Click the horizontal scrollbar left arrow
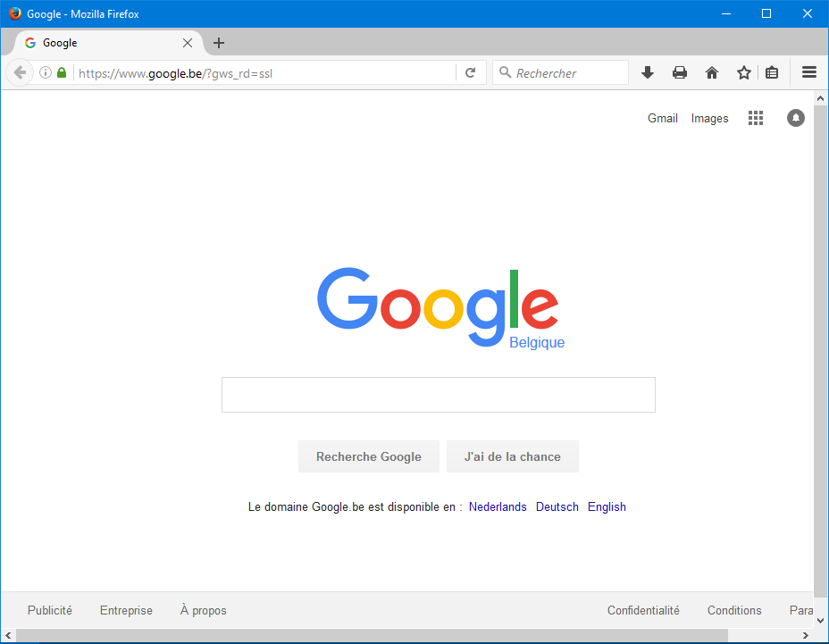The width and height of the screenshot is (829, 644). (x=8, y=636)
